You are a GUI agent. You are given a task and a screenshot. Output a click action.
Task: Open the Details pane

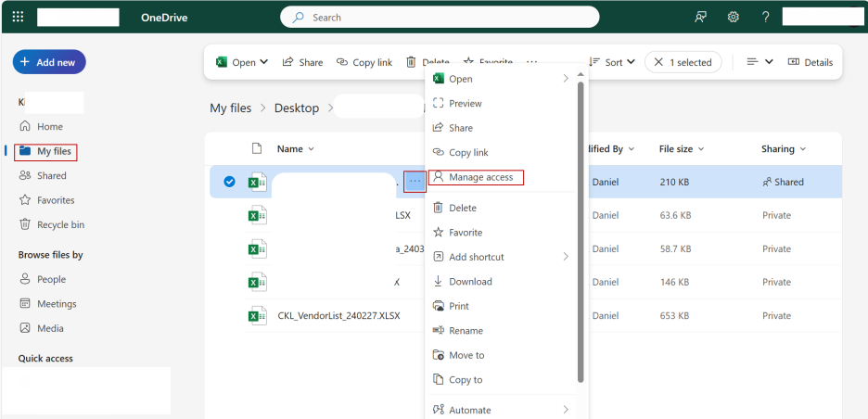click(x=811, y=62)
